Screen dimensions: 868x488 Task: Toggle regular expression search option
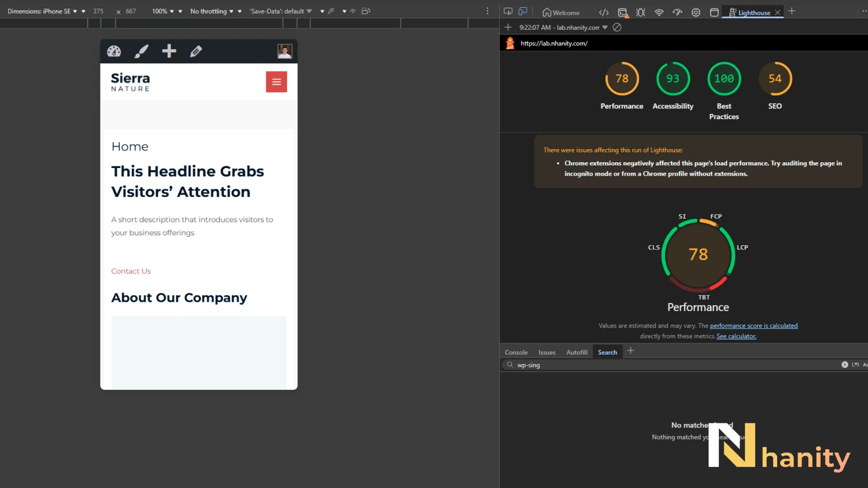855,365
